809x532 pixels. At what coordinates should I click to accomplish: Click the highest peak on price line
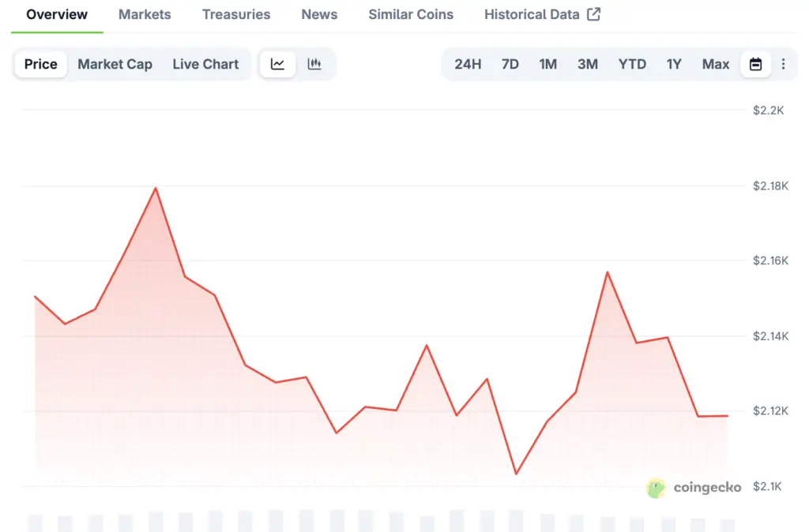coord(156,188)
